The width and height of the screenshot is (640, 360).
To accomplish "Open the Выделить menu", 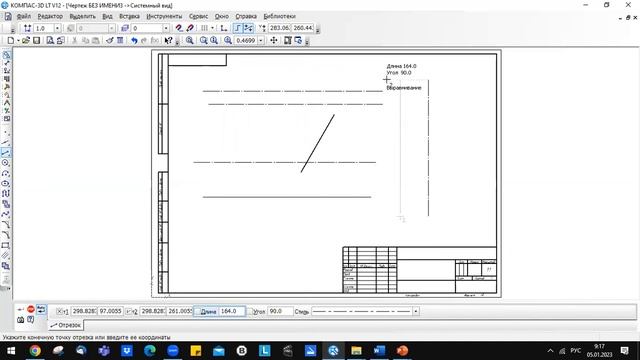I will [82, 16].
